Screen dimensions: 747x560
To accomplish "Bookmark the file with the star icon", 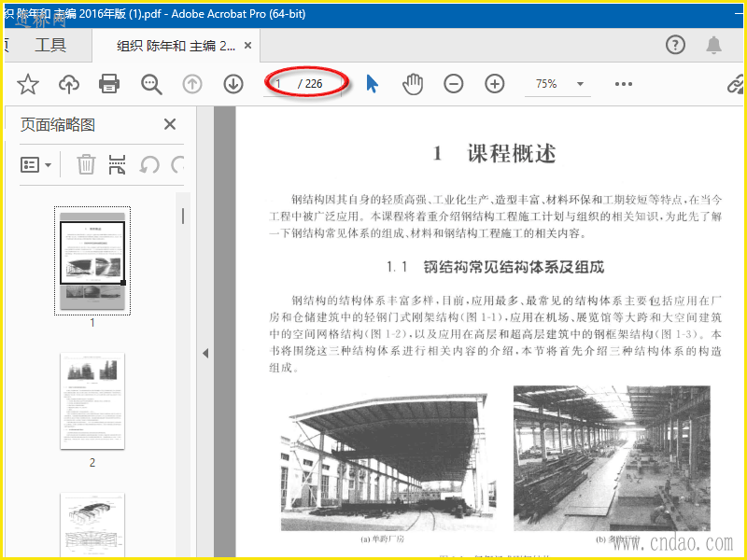I will click(x=28, y=84).
